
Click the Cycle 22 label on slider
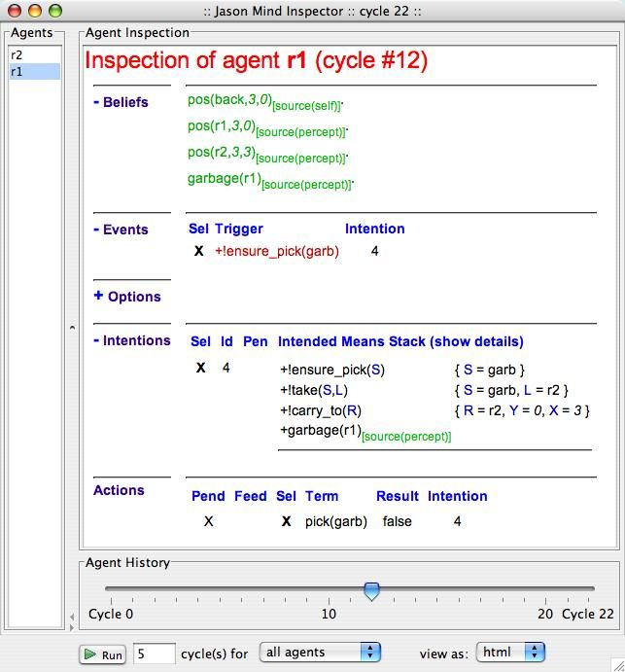click(x=588, y=615)
